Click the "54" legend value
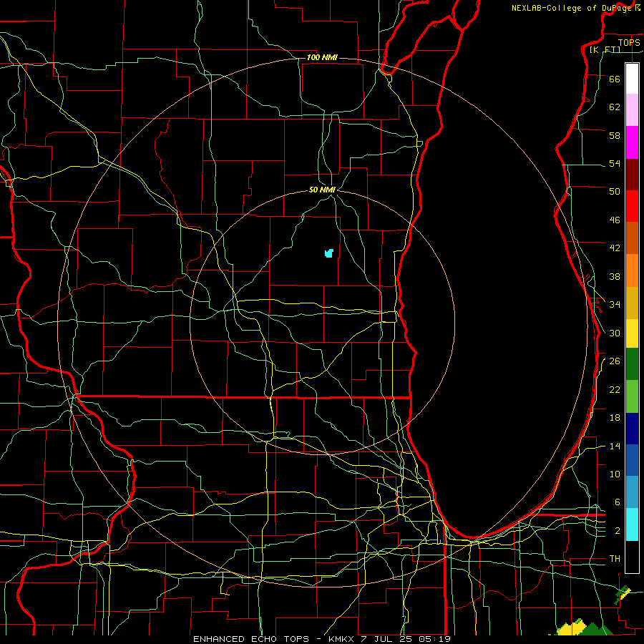644x644 pixels. point(615,163)
